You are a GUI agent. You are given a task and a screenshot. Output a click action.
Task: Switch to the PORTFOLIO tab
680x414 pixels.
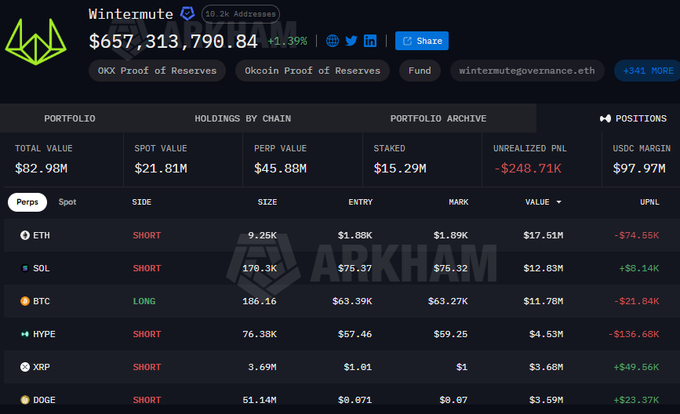click(69, 118)
